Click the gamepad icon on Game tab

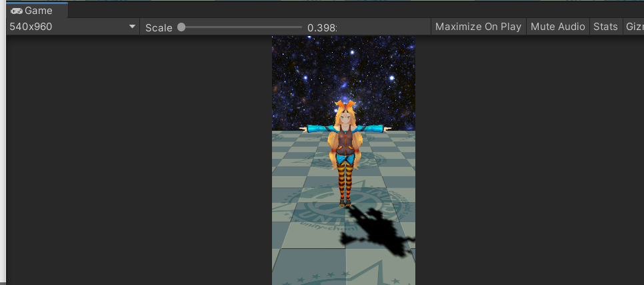click(x=17, y=11)
